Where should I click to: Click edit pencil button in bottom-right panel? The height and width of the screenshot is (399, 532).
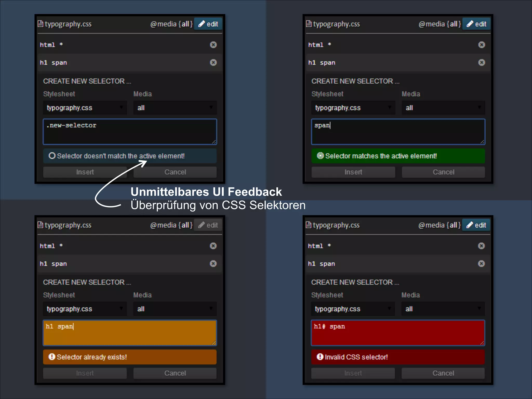[x=476, y=225]
